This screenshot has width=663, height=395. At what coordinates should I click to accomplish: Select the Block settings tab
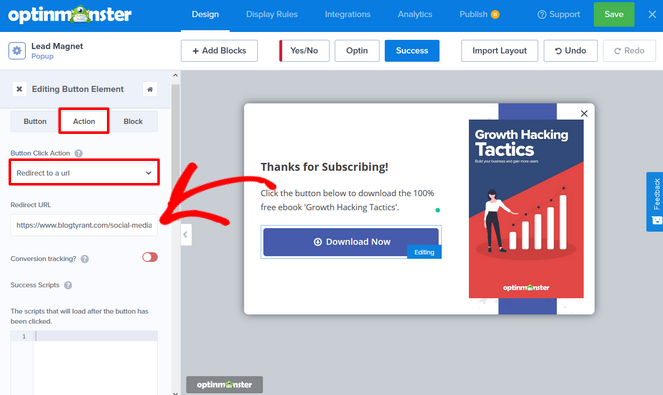(133, 121)
